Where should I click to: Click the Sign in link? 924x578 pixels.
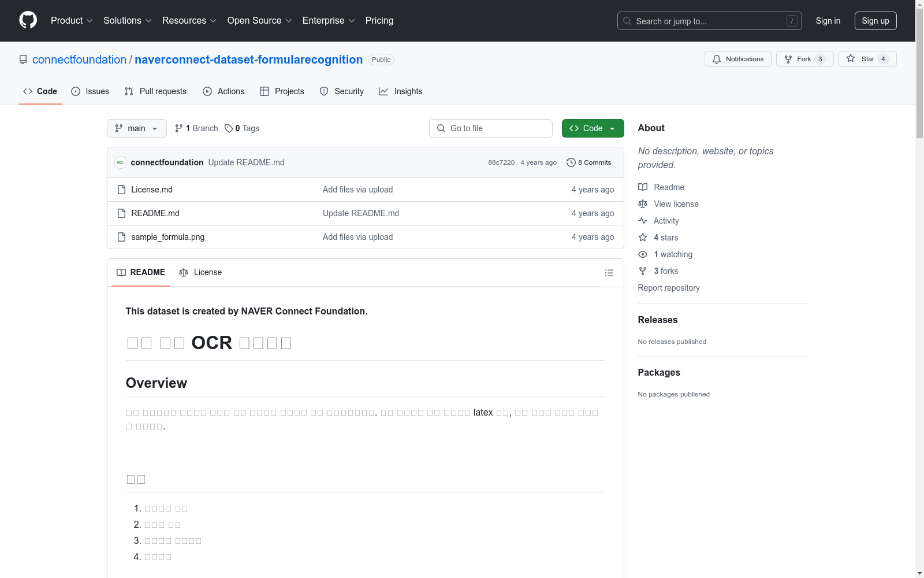pos(828,21)
